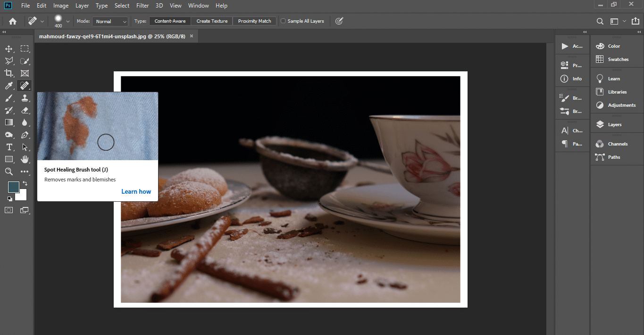Viewport: 644px width, 335px height.
Task: Select Create Texture healing type
Action: tap(212, 21)
